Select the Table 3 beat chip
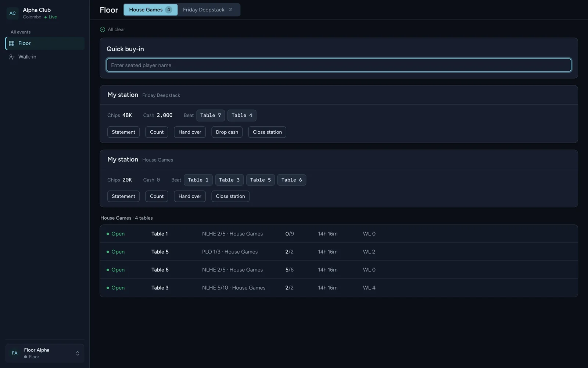The height and width of the screenshot is (368, 588). [229, 180]
